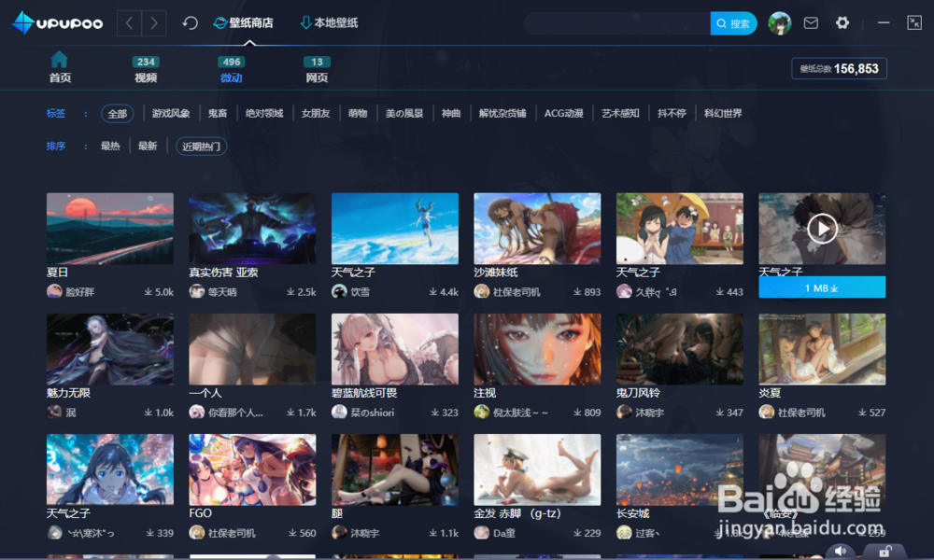Open the 夏日 wallpaper thumbnail
The width and height of the screenshot is (934, 560).
[110, 229]
